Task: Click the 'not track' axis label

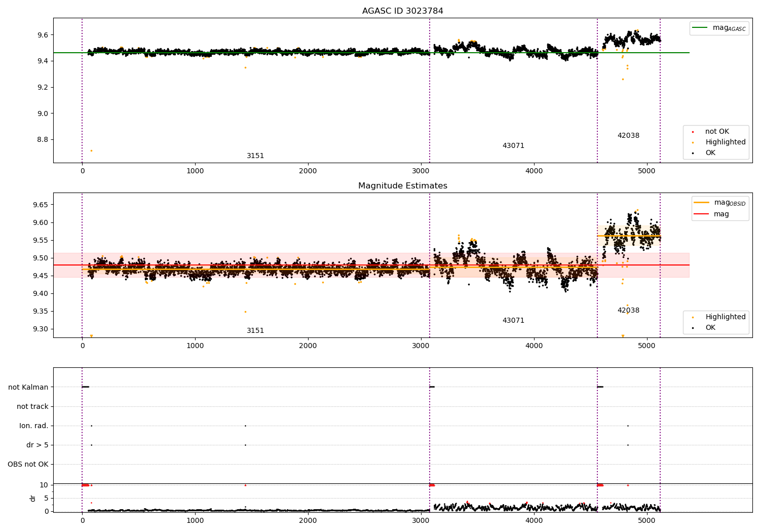Action: [x=32, y=407]
